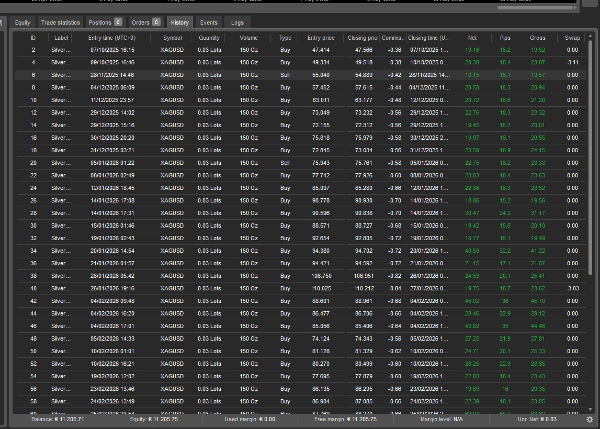Select row ID 58 in trade history
The height and width of the screenshot is (429, 600).
pyautogui.click(x=300, y=401)
